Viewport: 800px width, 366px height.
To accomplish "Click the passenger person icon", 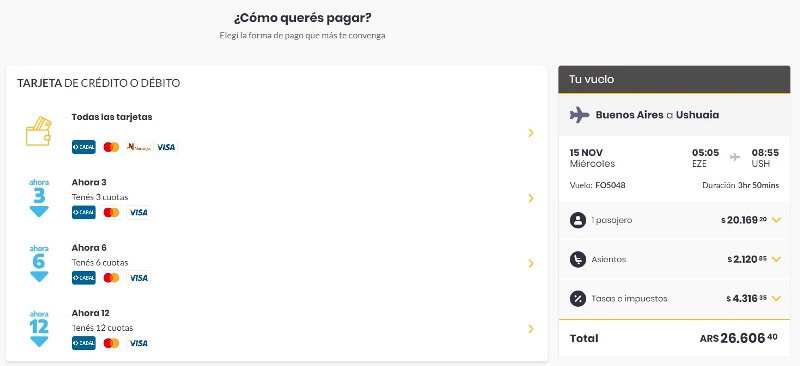I will tap(578, 221).
